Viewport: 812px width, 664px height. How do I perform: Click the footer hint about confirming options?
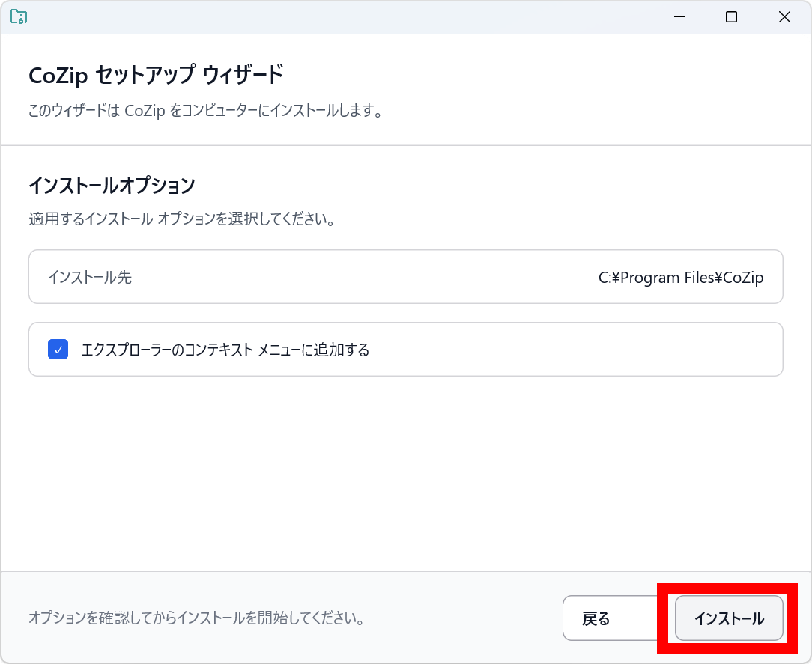(196, 619)
